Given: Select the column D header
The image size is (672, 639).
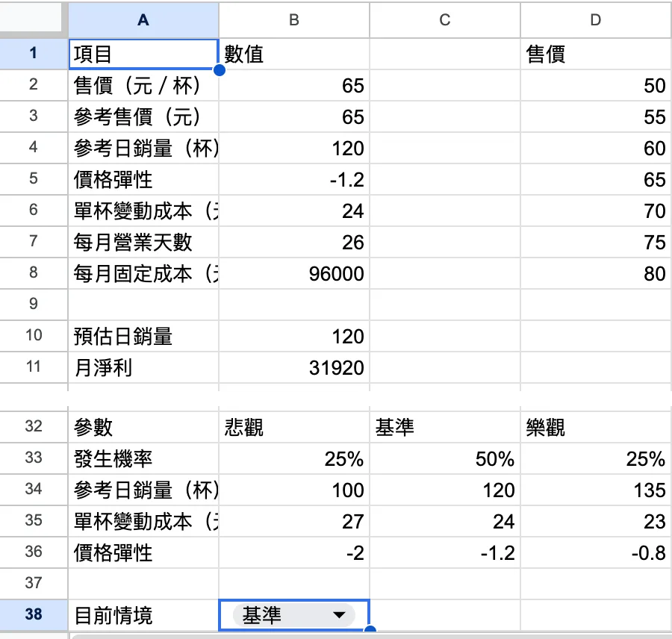Looking at the screenshot, I should point(596,19).
